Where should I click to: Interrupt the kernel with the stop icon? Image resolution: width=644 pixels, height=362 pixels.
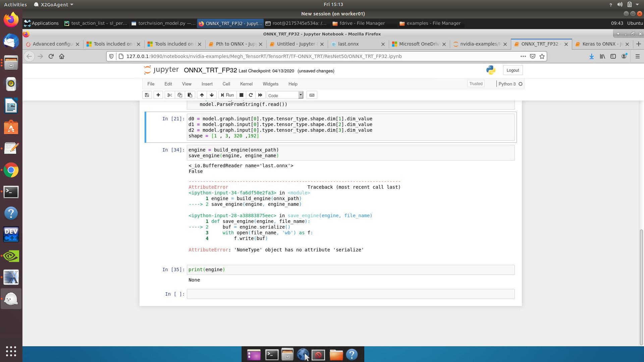point(241,95)
